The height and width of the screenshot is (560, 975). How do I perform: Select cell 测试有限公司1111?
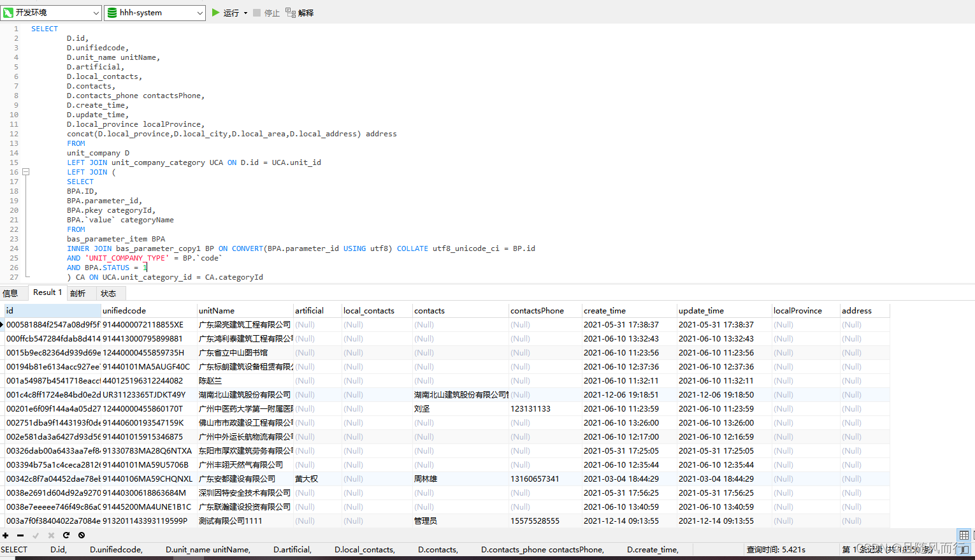point(245,521)
